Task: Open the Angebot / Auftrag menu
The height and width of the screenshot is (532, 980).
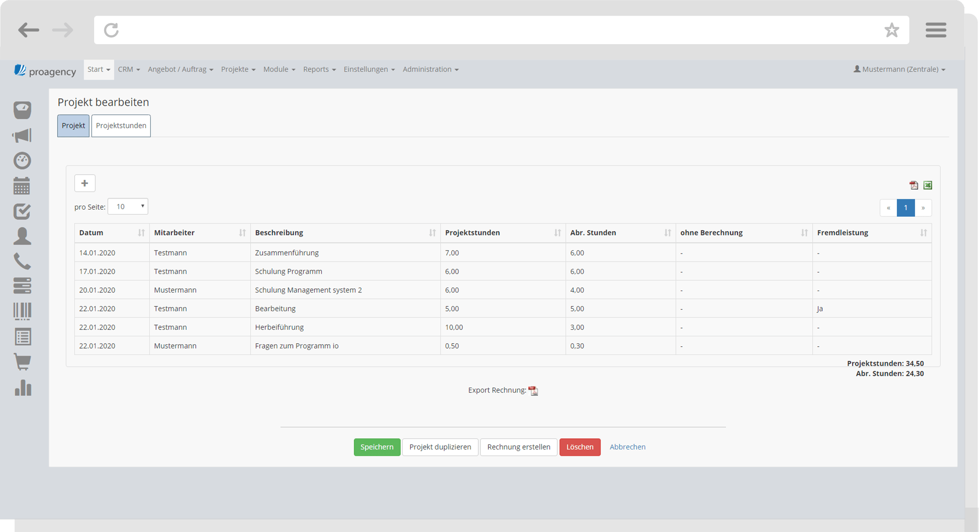Action: [180, 69]
